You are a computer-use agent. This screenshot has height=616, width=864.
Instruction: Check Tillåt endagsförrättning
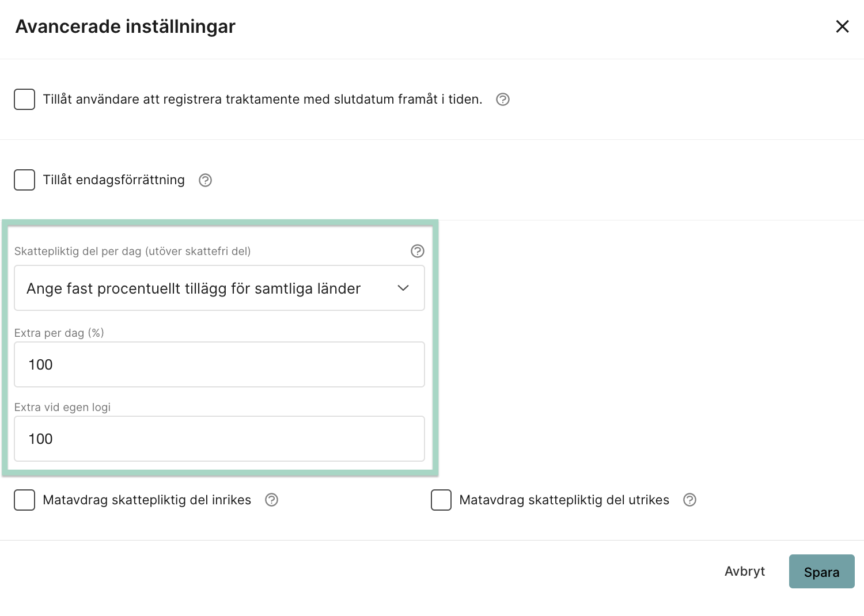pyautogui.click(x=25, y=180)
